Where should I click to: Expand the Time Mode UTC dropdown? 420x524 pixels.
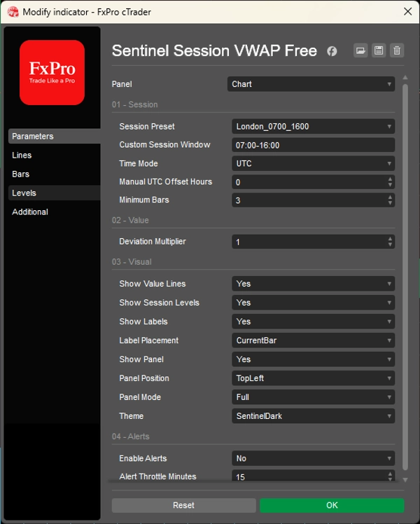(313, 164)
